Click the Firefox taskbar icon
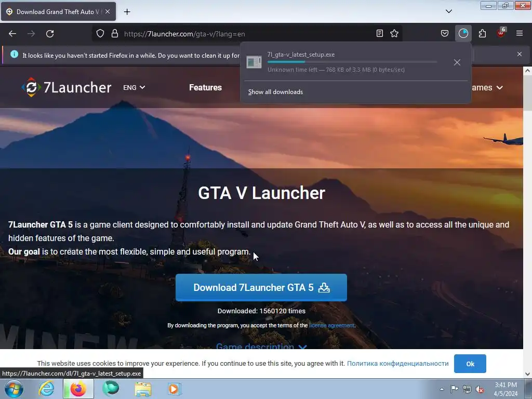The width and height of the screenshot is (532, 399). click(x=78, y=389)
